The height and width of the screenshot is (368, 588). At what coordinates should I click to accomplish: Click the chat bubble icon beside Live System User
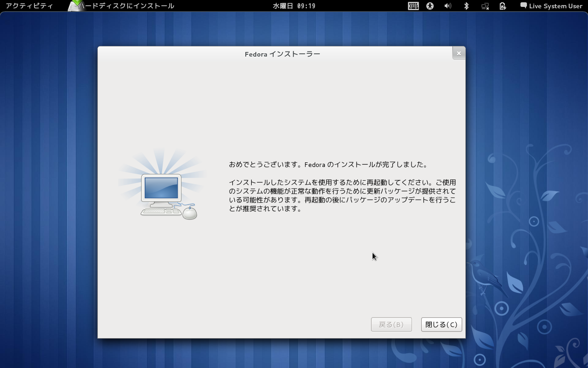pos(523,6)
